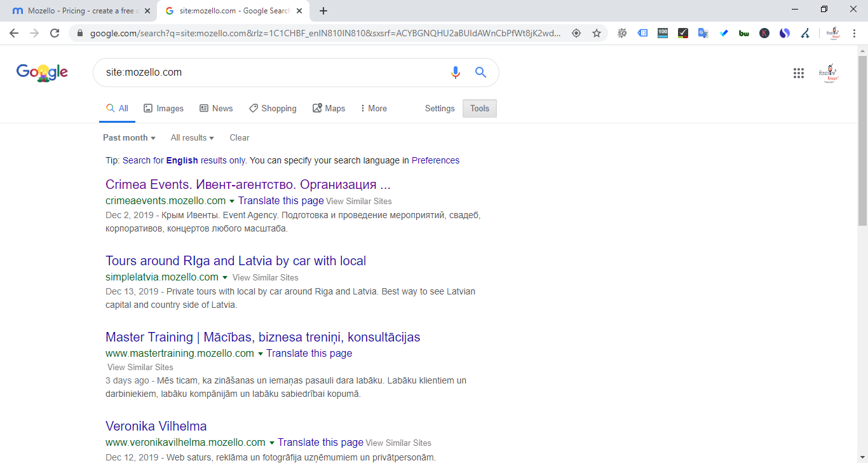
Task: View Similar Sites for crimeaevents.mozello.com
Action: pyautogui.click(x=359, y=202)
